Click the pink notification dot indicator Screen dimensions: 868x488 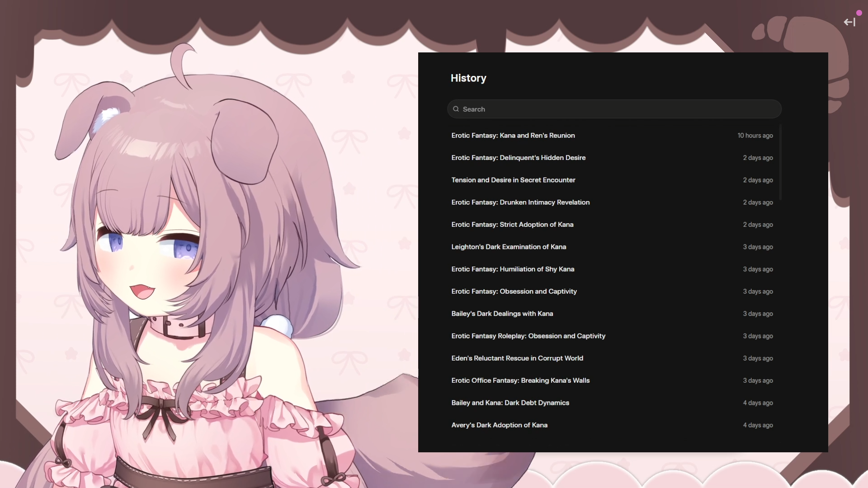pos(859,13)
